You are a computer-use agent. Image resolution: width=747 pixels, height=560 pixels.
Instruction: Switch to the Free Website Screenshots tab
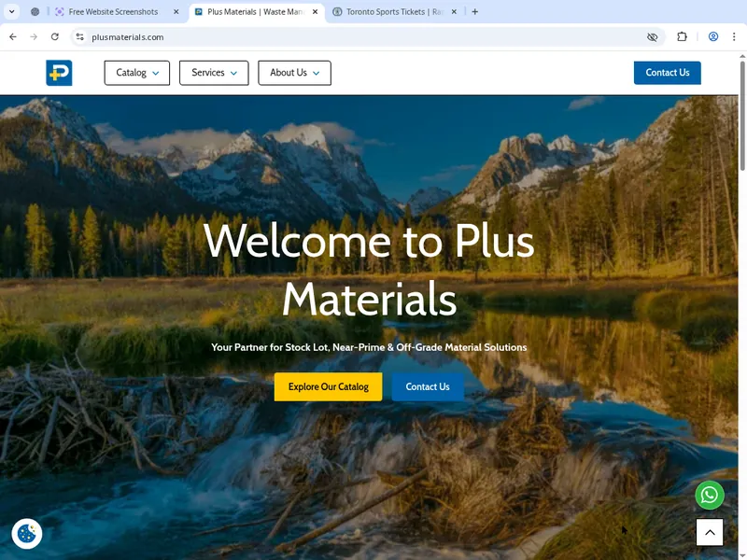pos(113,12)
